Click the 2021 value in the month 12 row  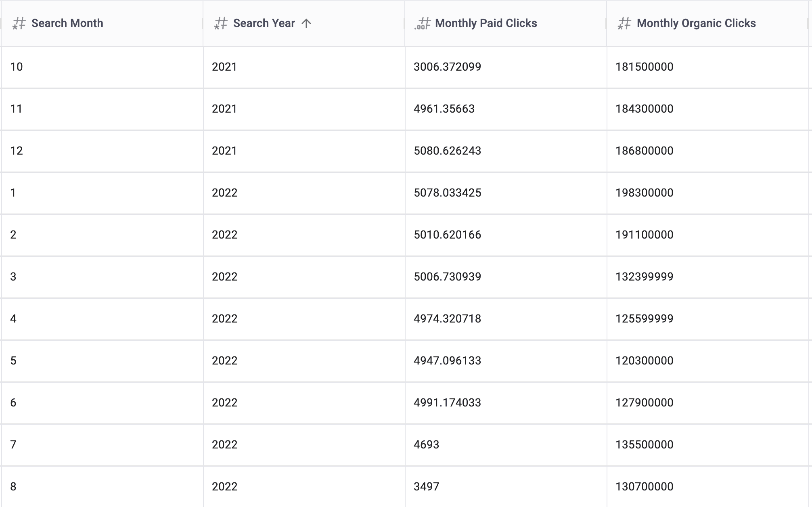tap(224, 151)
